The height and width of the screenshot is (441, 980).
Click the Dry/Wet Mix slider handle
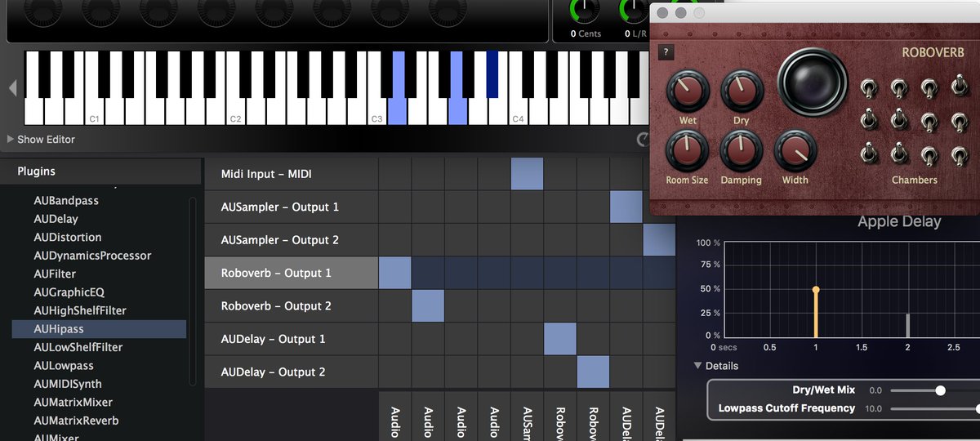940,390
